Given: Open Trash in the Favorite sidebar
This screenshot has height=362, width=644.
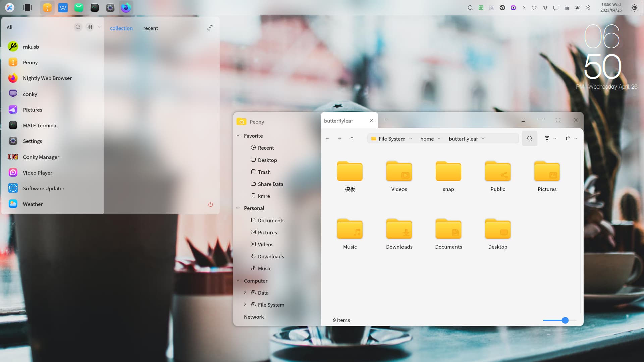Looking at the screenshot, I should (264, 172).
